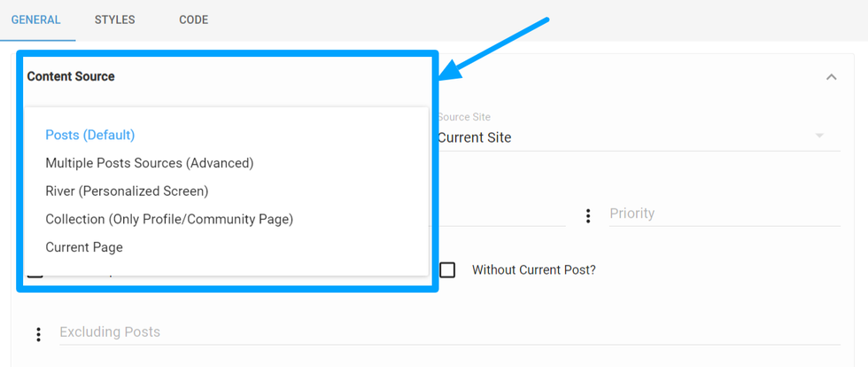Screen dimensions: 868x367
Task: Click the Without Current Post? label
Action: tap(533, 269)
